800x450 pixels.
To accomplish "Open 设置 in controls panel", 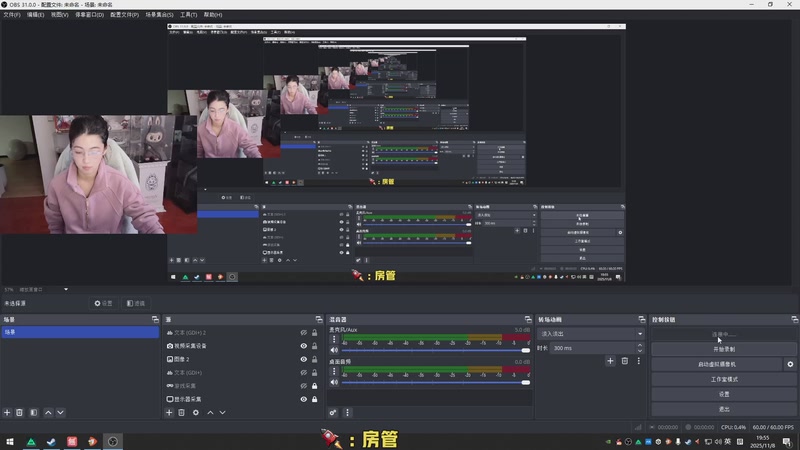I will click(x=723, y=394).
